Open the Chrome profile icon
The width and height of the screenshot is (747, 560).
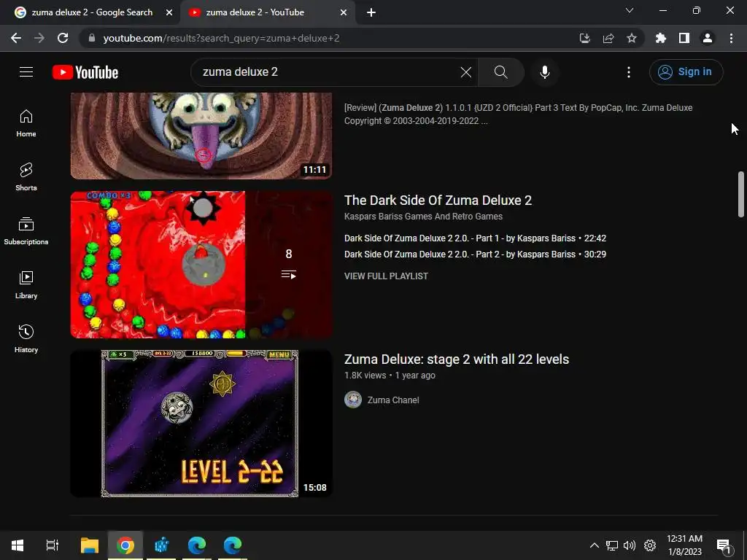tap(708, 38)
